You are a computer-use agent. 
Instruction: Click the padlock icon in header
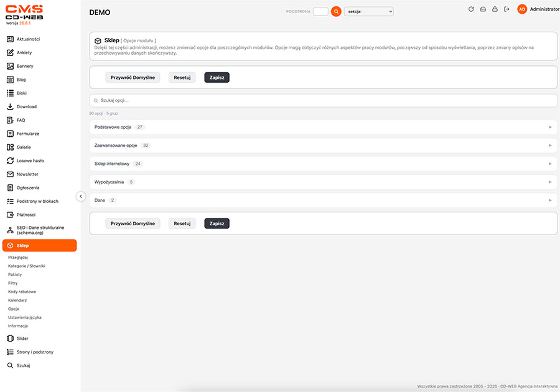495,9
